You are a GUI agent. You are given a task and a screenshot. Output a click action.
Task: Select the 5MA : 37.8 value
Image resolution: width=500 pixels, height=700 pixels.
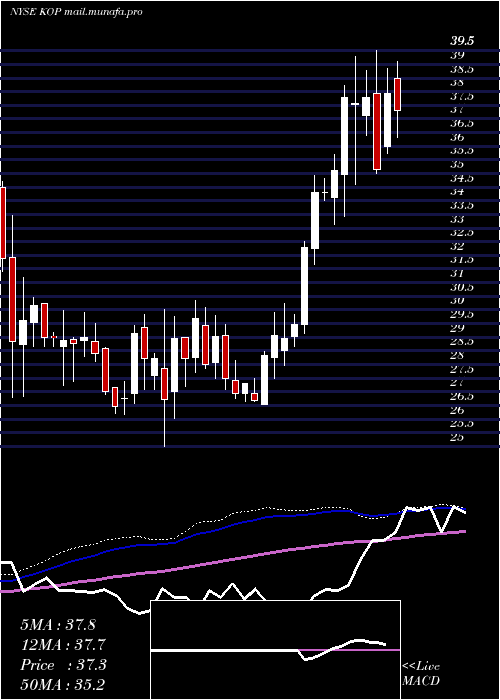click(x=58, y=624)
